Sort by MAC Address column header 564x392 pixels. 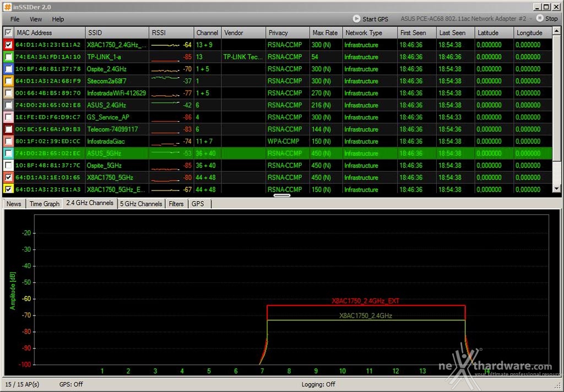point(49,32)
